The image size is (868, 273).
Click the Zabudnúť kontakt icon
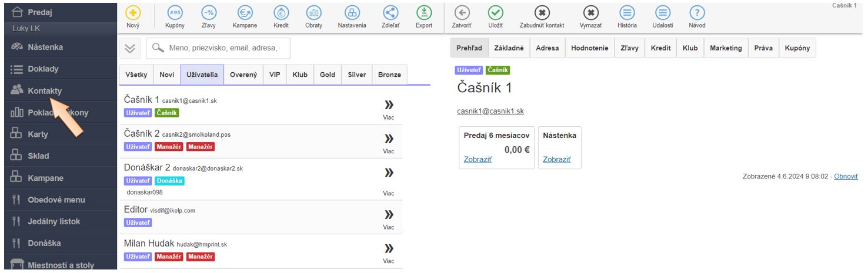click(x=542, y=13)
